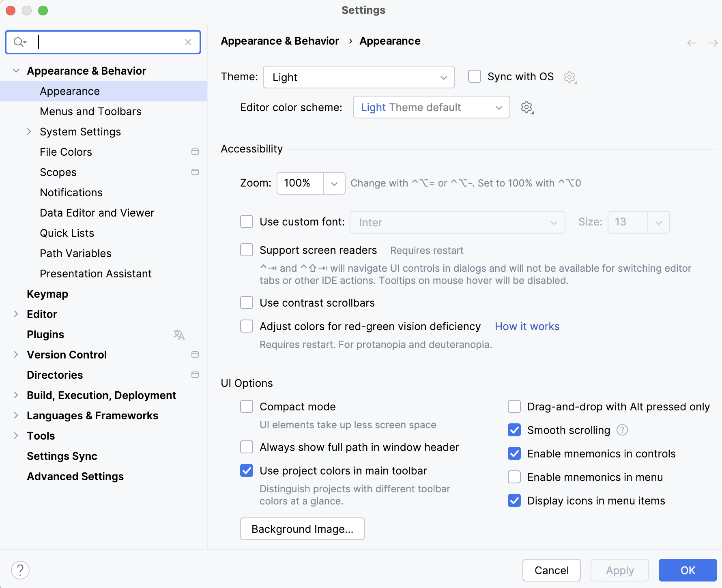Screen dimensions: 722x588
Task: Enable Compact mode
Action: point(247,406)
